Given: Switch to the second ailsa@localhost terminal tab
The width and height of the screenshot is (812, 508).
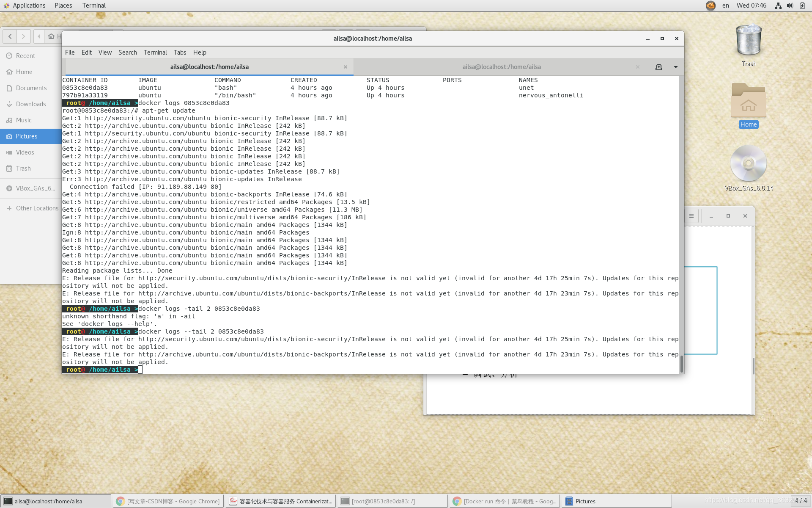Looking at the screenshot, I should click(501, 67).
